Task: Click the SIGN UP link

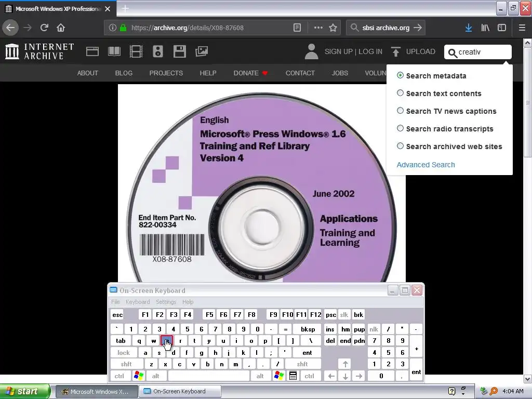Action: [338, 51]
